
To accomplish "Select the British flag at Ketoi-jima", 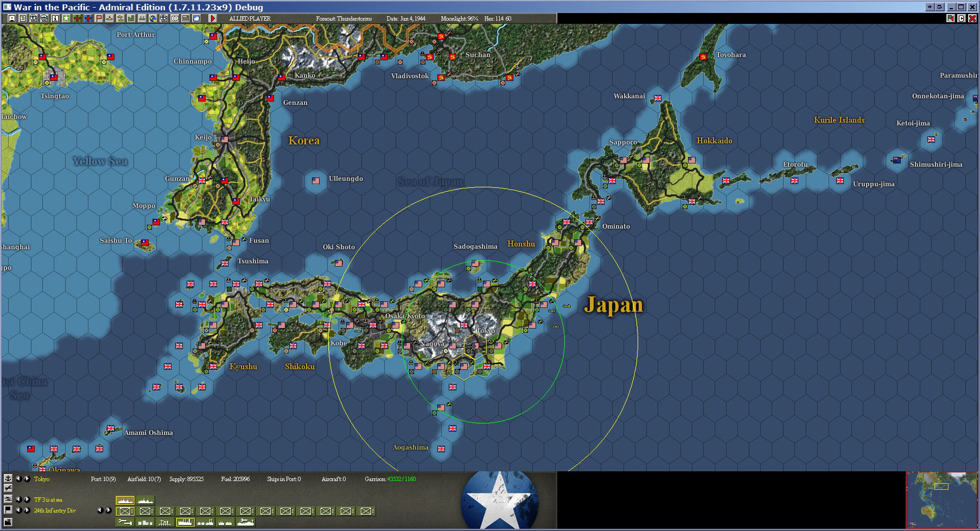I will point(931,140).
